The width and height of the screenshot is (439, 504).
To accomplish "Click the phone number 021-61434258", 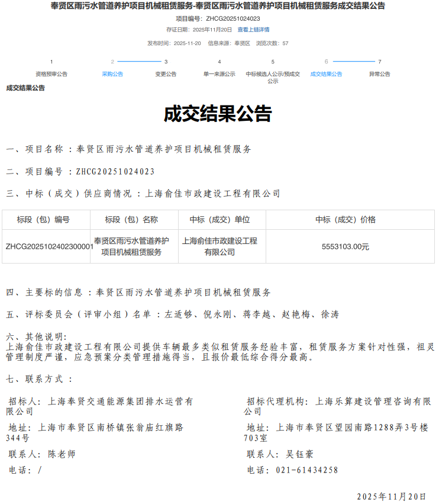I will tap(308, 470).
